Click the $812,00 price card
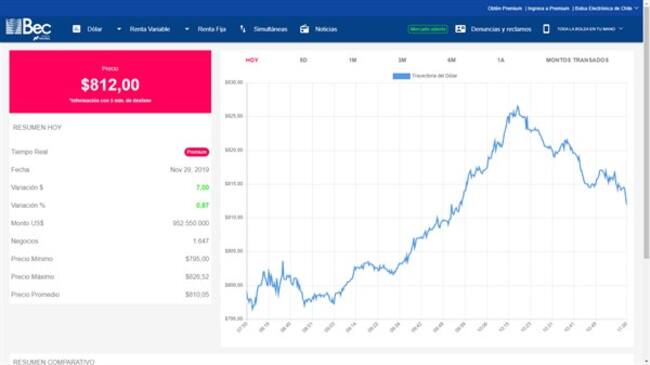Image resolution: width=650 pixels, height=365 pixels. pyautogui.click(x=110, y=82)
